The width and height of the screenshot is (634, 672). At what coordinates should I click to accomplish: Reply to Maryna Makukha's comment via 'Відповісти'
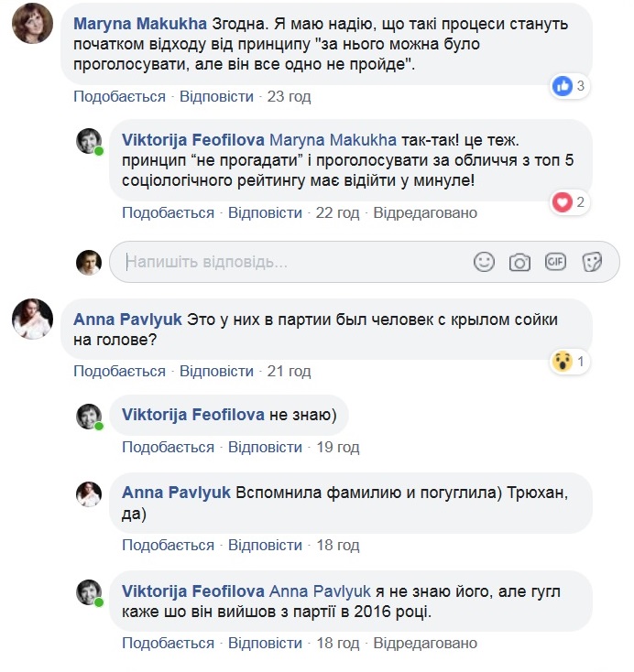click(216, 97)
